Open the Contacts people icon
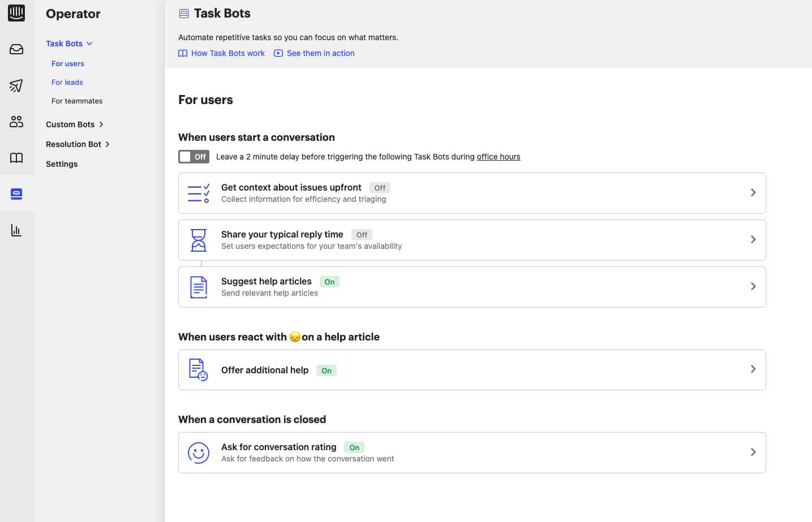The image size is (812, 522). point(16,122)
